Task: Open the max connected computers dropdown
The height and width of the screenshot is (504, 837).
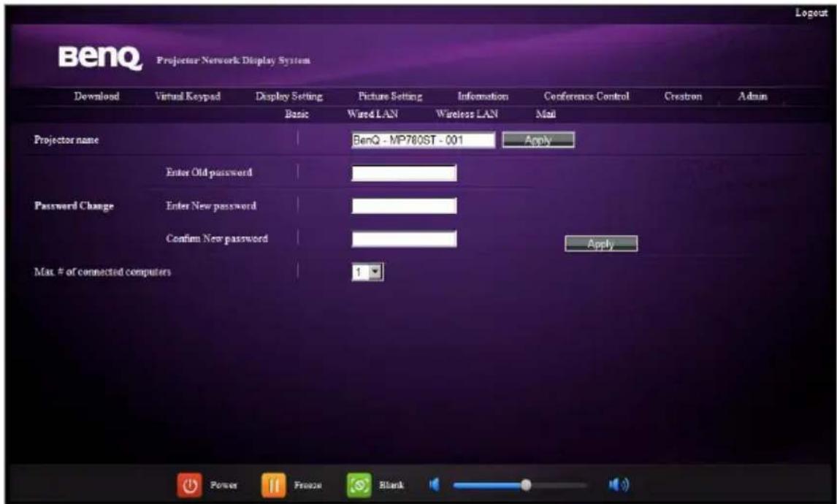Action: pyautogui.click(x=367, y=272)
